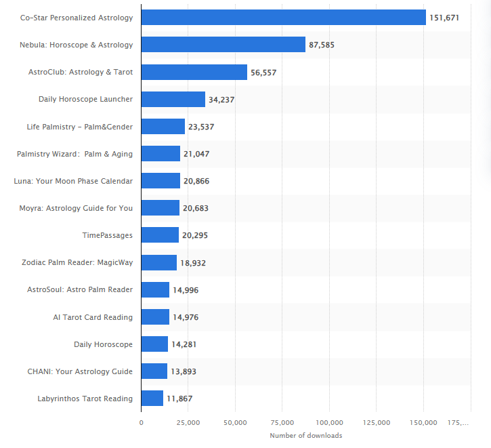Click the value label 21,047
The width and height of the screenshot is (491, 448).
click(196, 154)
